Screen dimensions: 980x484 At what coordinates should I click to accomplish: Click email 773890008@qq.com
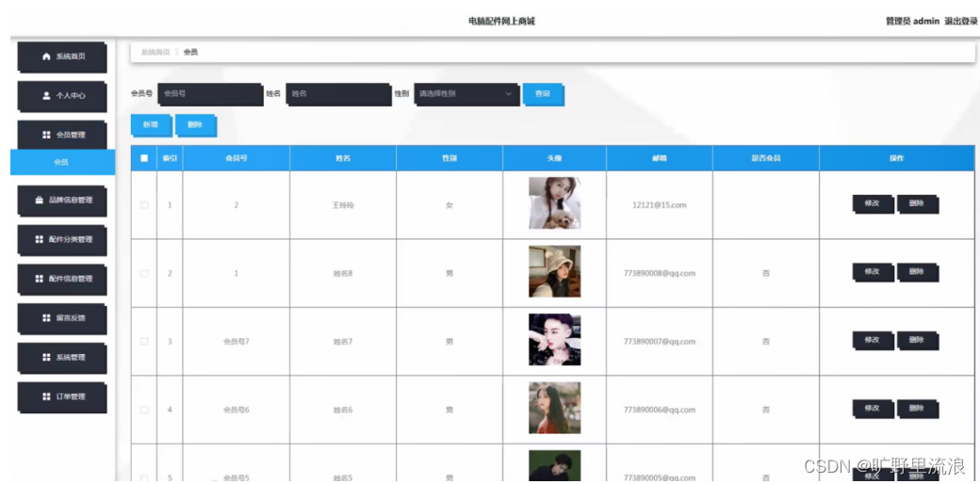pos(660,273)
